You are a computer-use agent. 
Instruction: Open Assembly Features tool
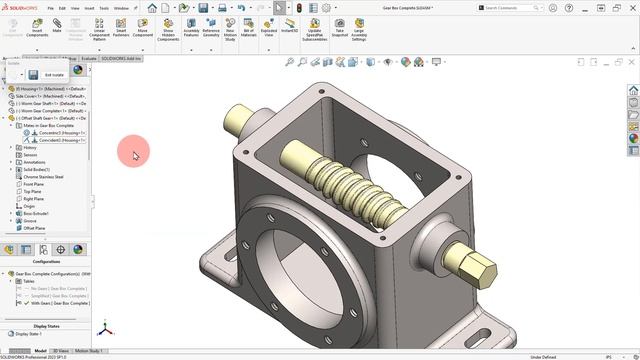tap(191, 28)
